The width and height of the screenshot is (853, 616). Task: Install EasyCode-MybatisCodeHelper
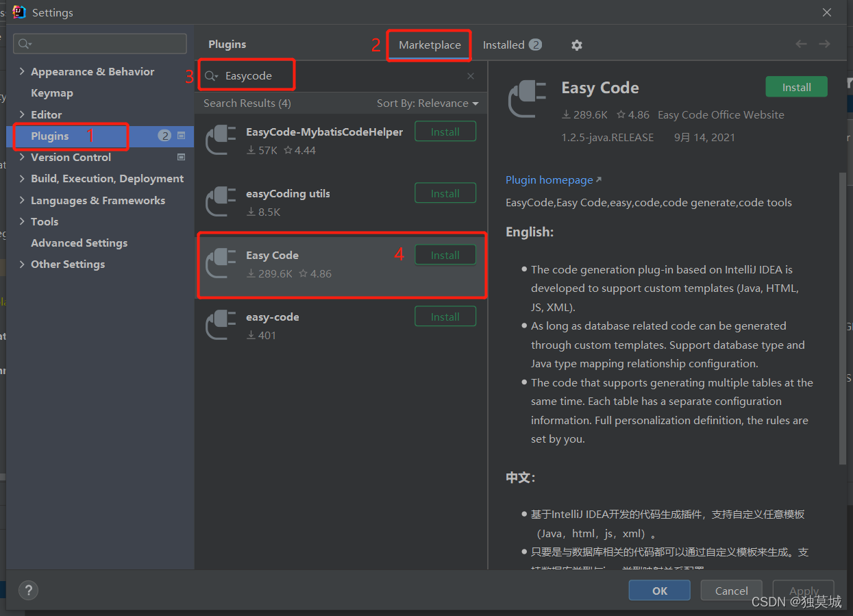(445, 132)
